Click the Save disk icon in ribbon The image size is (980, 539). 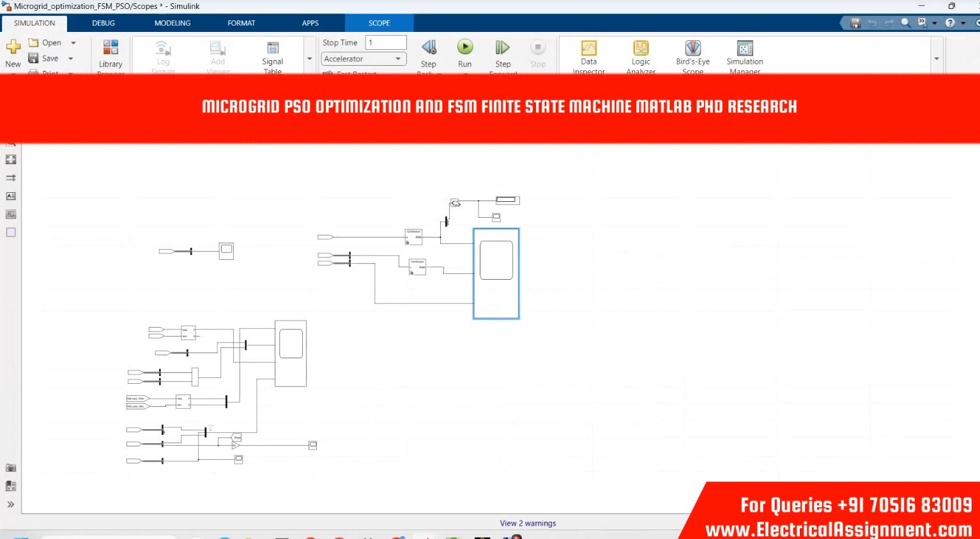pyautogui.click(x=34, y=58)
